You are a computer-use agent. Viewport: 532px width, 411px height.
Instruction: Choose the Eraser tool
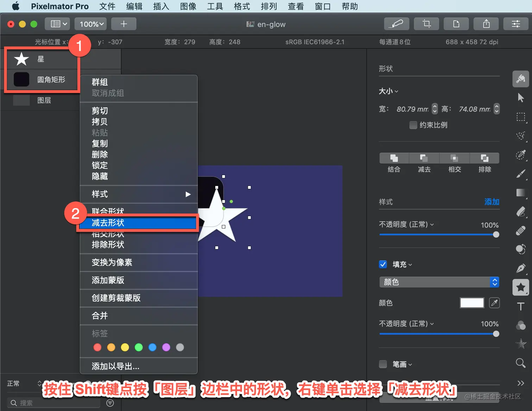point(521,212)
